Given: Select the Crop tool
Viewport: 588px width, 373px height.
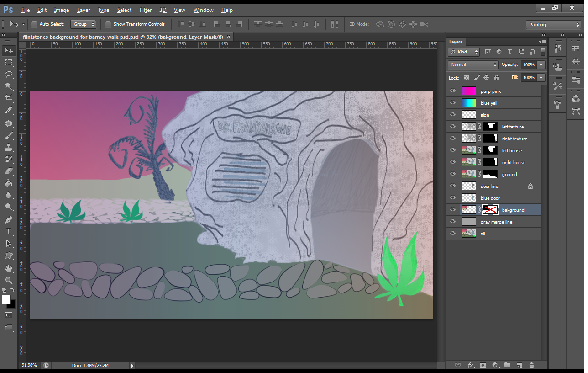Looking at the screenshot, I should point(9,98).
